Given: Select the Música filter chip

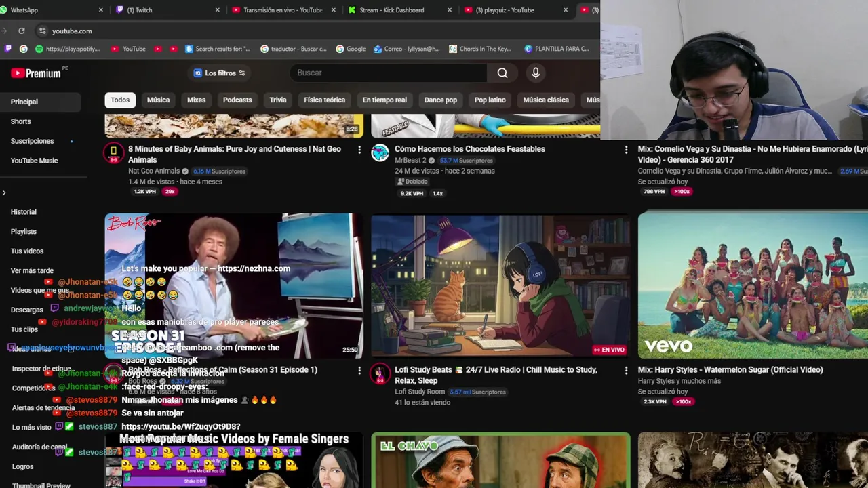Looking at the screenshot, I should (158, 100).
